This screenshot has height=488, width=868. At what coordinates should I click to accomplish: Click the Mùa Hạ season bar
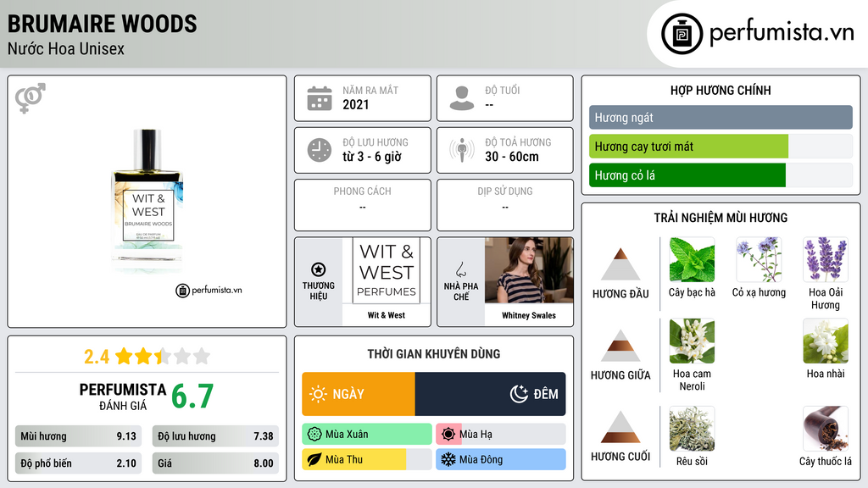[501, 435]
